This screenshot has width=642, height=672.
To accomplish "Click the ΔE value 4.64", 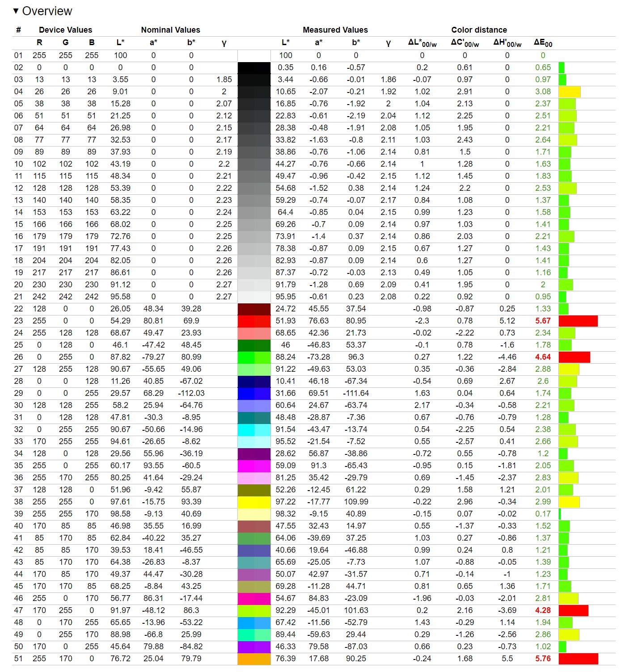I will (x=543, y=357).
